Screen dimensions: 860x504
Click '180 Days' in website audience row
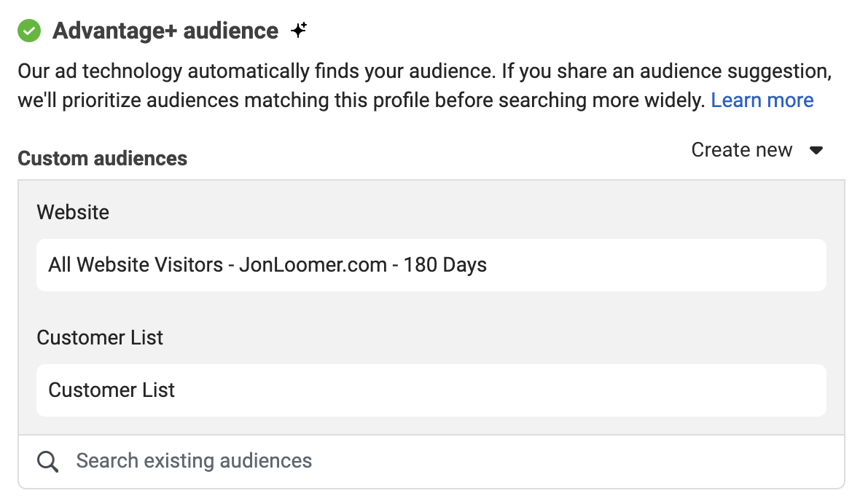(445, 265)
